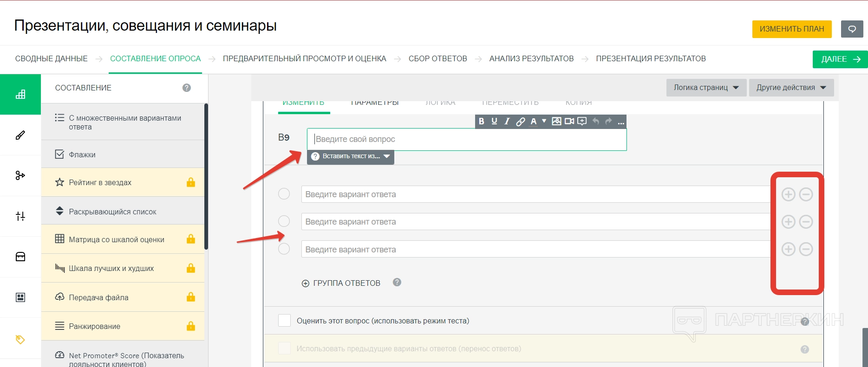The image size is (868, 367).
Task: Open the logic branching icon in sidebar
Action: point(20,175)
